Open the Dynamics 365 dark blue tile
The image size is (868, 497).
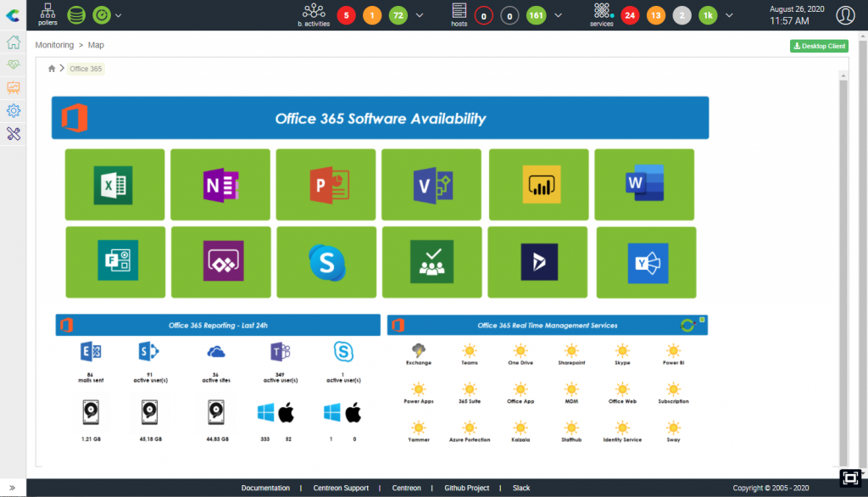537,262
